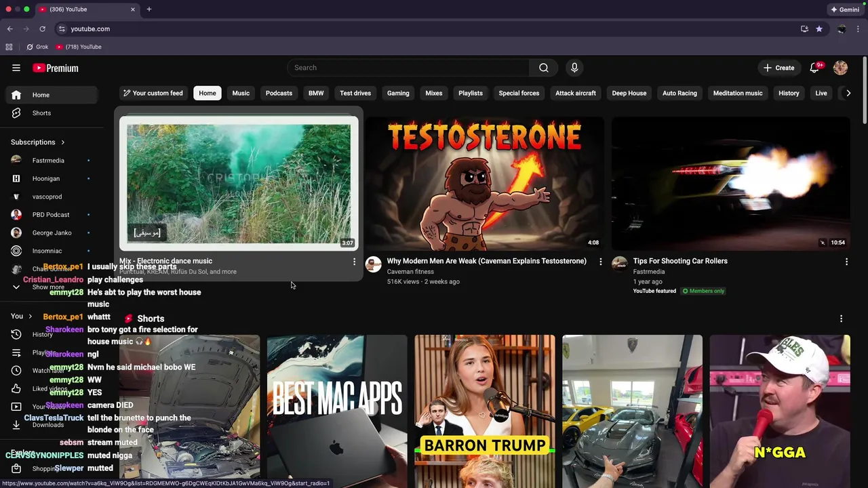Image resolution: width=868 pixels, height=488 pixels.
Task: Go back with the browser arrow
Action: point(9,29)
